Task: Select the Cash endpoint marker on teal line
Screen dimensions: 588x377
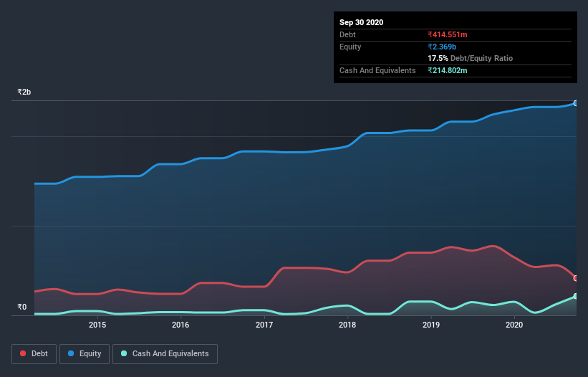Action: [576, 296]
